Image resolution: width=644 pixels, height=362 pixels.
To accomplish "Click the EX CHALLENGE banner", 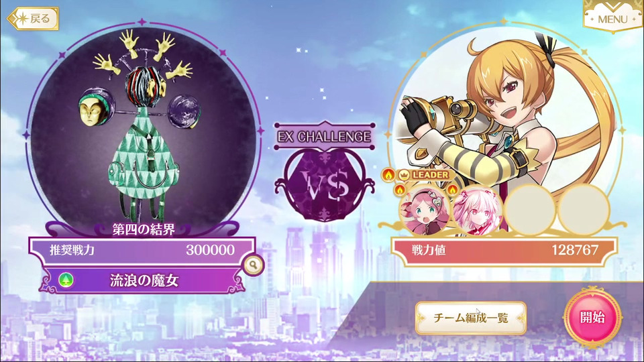I will 324,136.
